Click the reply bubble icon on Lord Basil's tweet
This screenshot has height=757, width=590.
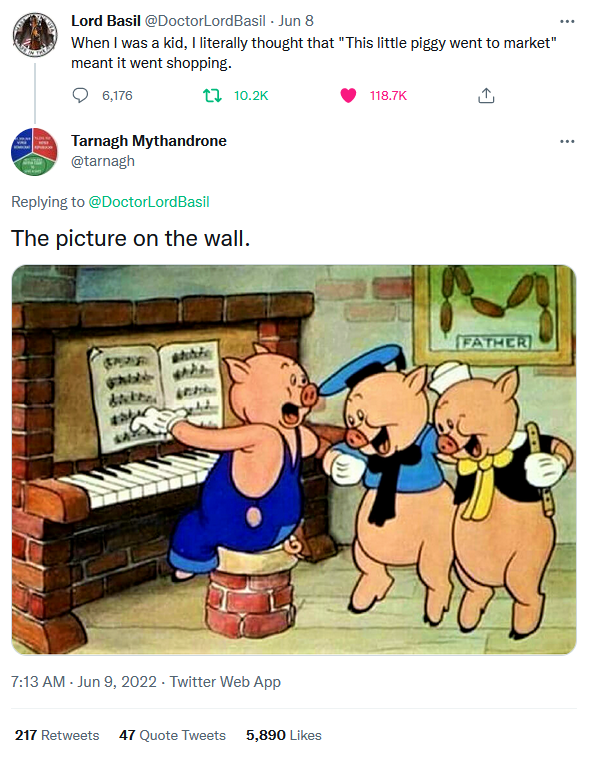click(x=80, y=95)
